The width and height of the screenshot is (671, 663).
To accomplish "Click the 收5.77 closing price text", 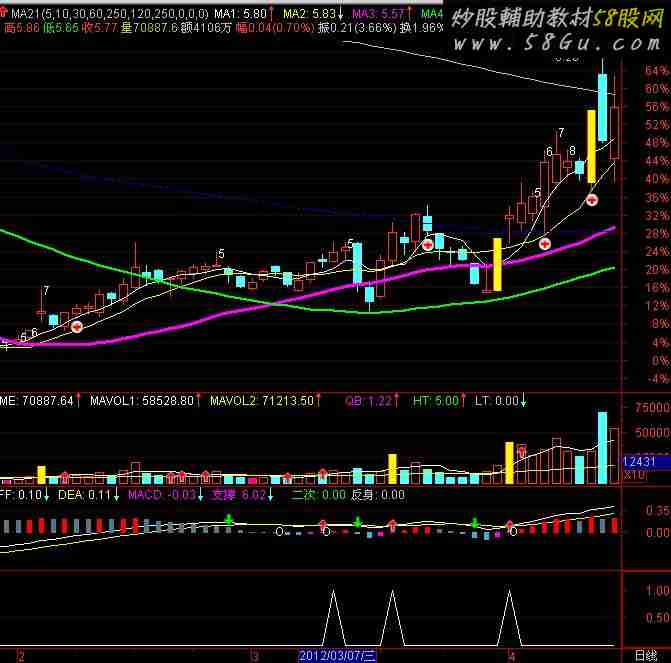I will [100, 28].
